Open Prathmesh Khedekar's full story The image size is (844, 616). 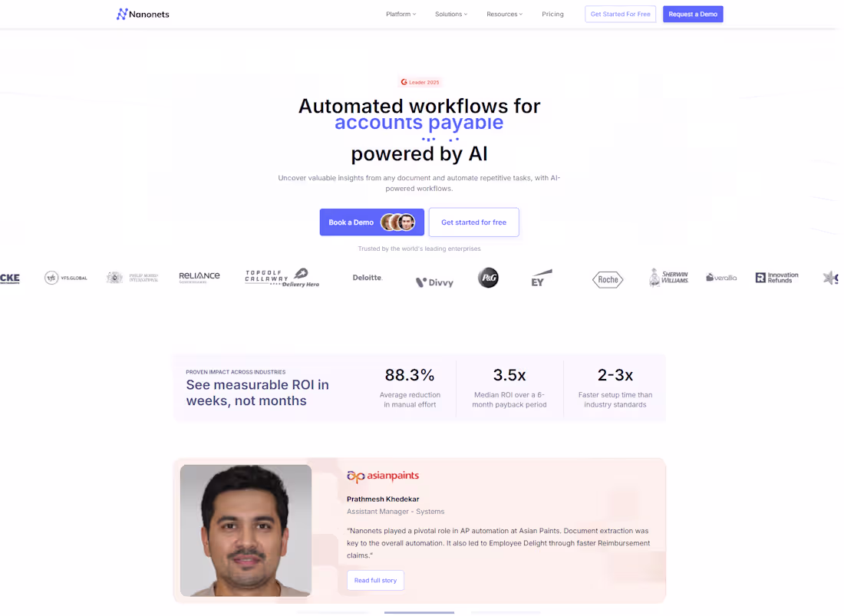point(375,580)
